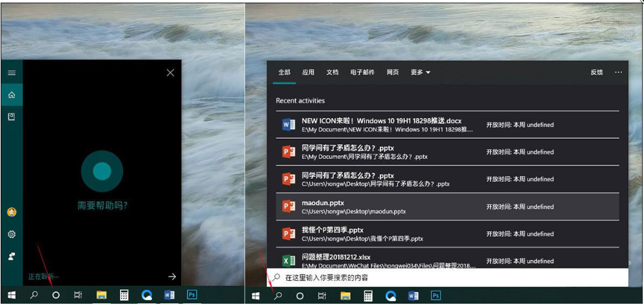The image size is (644, 307).
Task: Click the Cortana ring in taskbar below search panel
Action: click(300, 295)
